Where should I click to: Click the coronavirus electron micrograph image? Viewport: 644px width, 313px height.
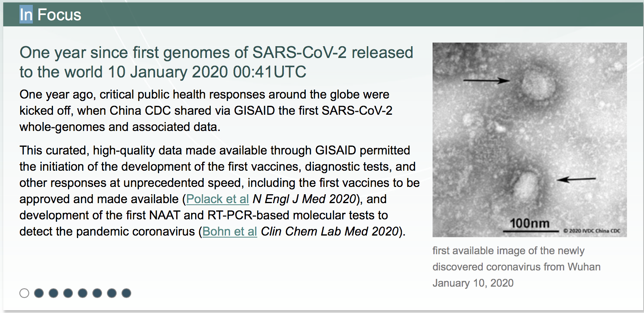[529, 139]
